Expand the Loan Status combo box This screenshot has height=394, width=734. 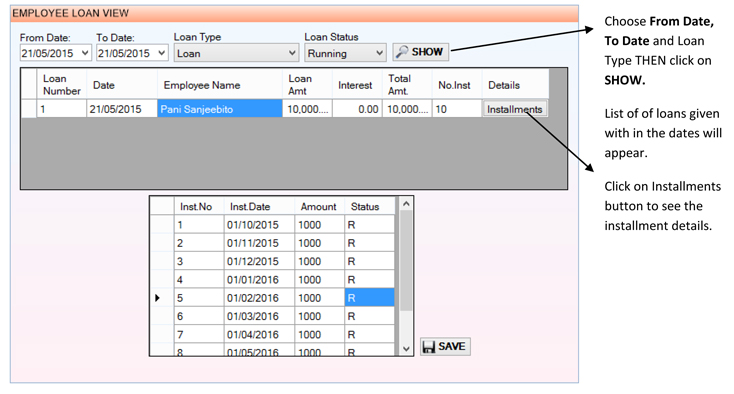(x=380, y=53)
